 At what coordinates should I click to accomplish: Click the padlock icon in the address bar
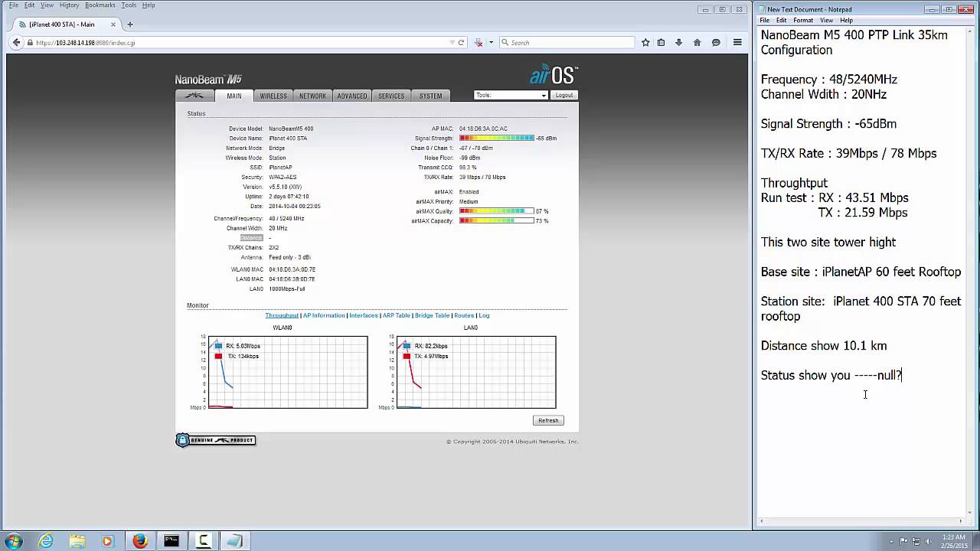pos(30,43)
